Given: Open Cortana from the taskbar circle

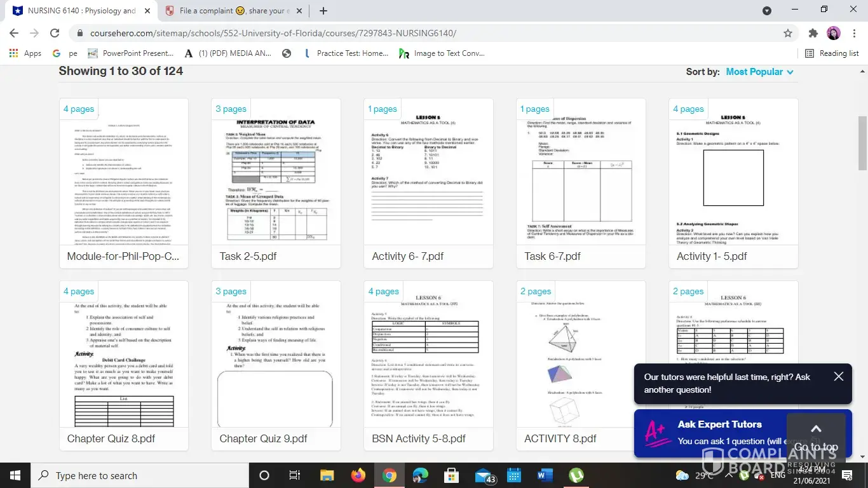Looking at the screenshot, I should point(264,475).
